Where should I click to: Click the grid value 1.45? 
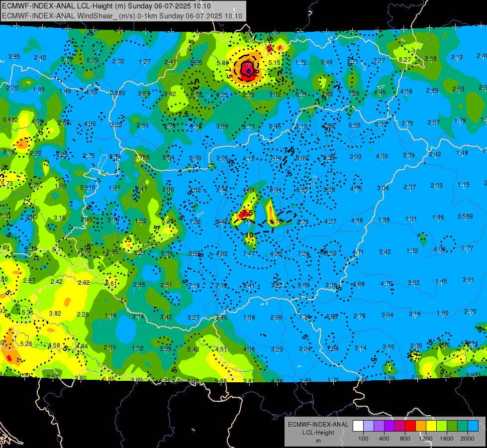tap(441, 281)
